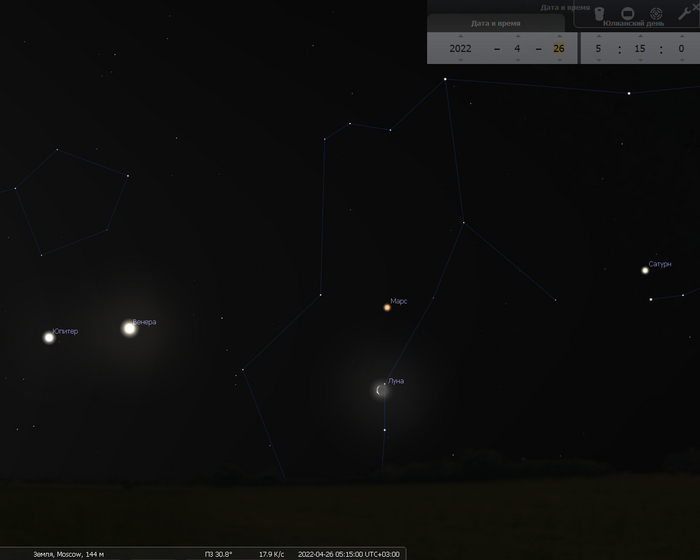Screen dimensions: 700x560
Task: Switch to the Дата и время tab
Action: coord(496,23)
